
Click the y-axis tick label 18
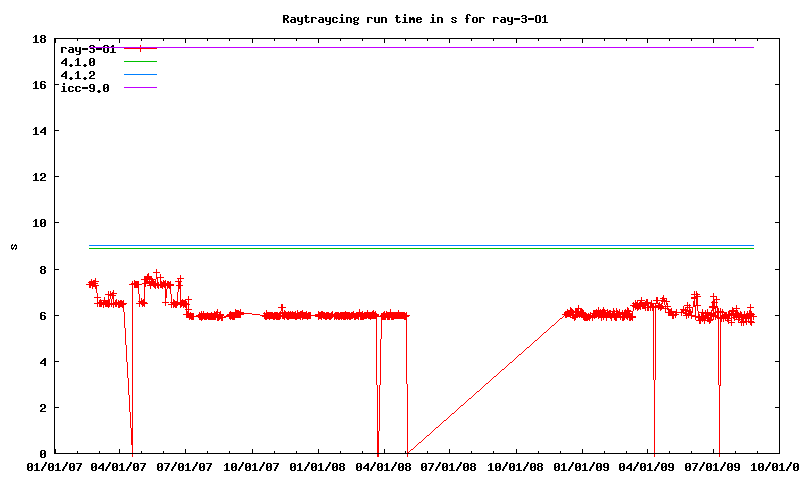[38, 40]
